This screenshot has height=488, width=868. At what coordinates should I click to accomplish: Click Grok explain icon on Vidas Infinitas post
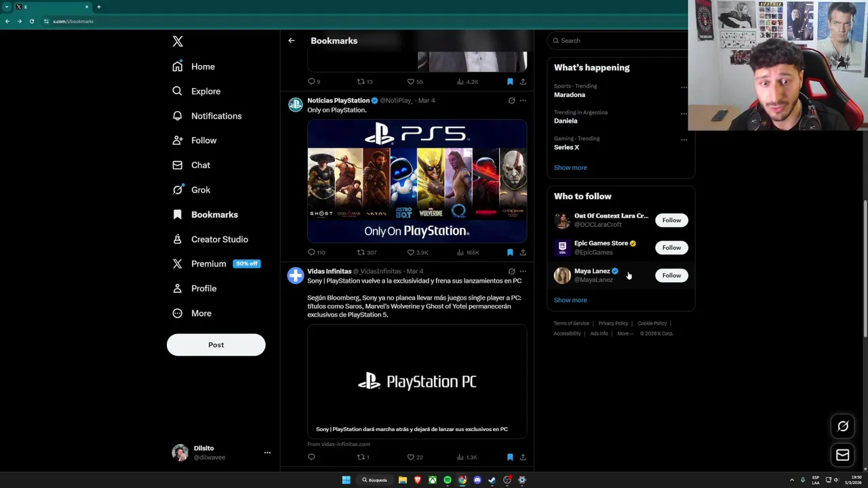pos(511,271)
